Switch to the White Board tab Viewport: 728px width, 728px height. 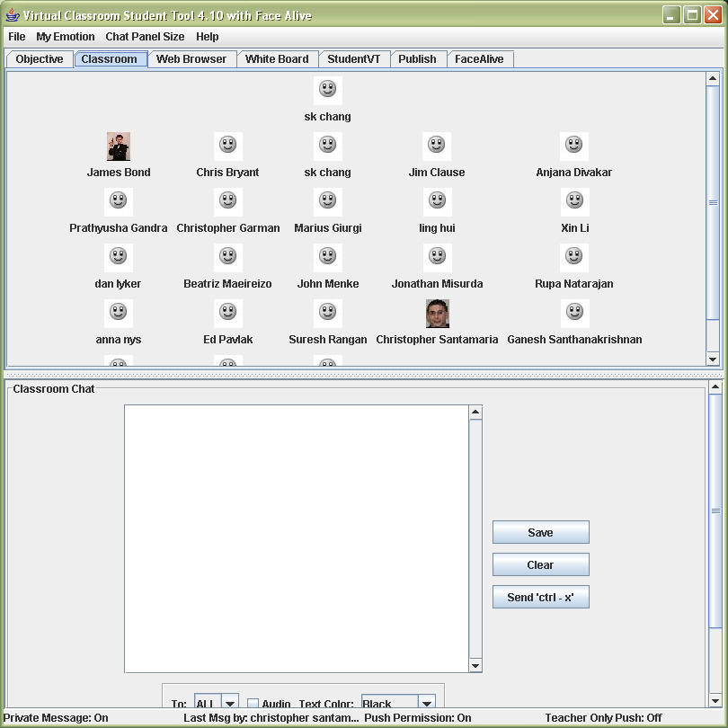277,59
